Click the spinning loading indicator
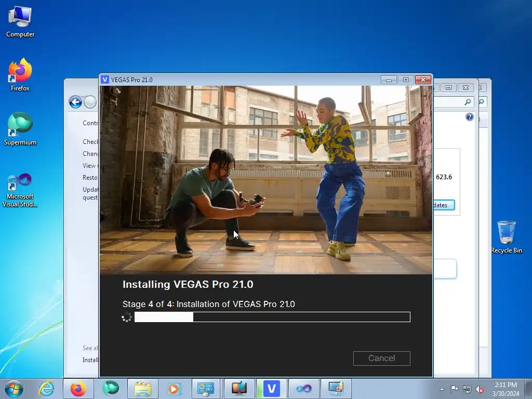Viewport: 532px width, 399px height. tap(127, 317)
